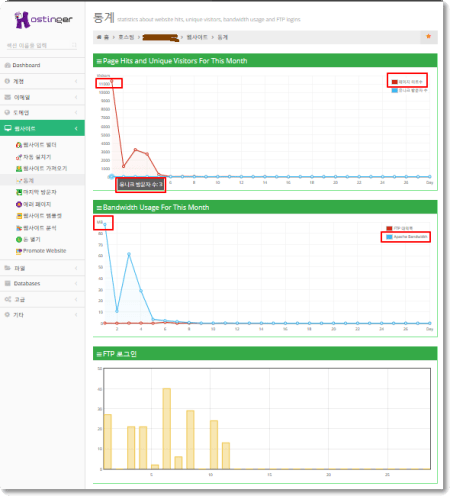Expand the 계정 sidebar section
450x496 pixels.
point(42,81)
